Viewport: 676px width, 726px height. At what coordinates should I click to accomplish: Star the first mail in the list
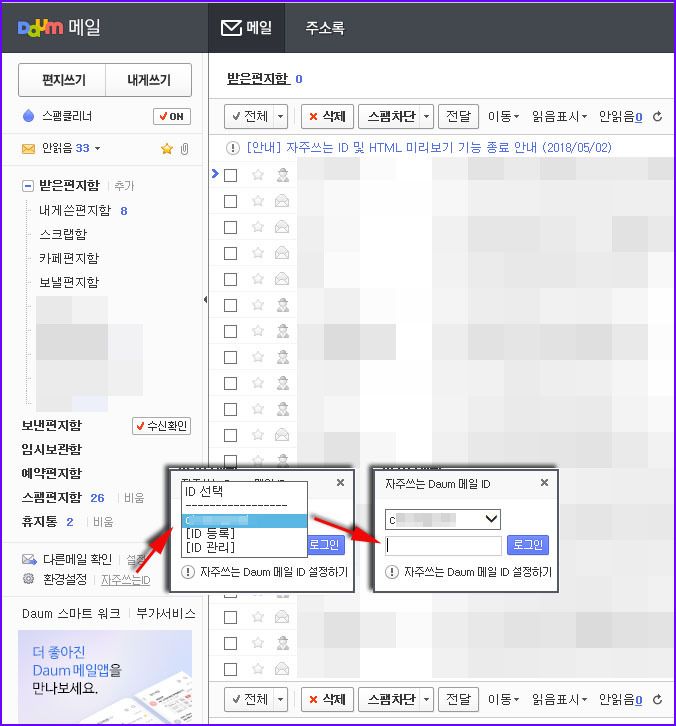(258, 175)
